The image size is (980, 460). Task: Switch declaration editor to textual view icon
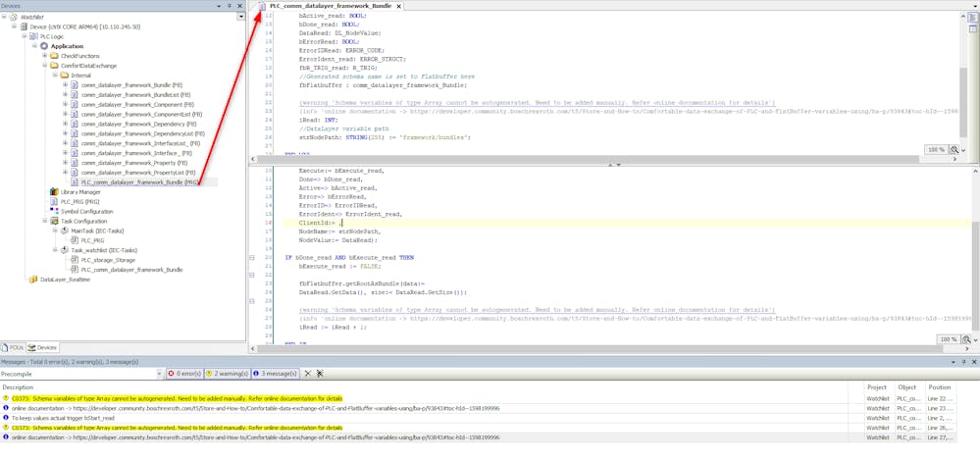click(x=973, y=18)
